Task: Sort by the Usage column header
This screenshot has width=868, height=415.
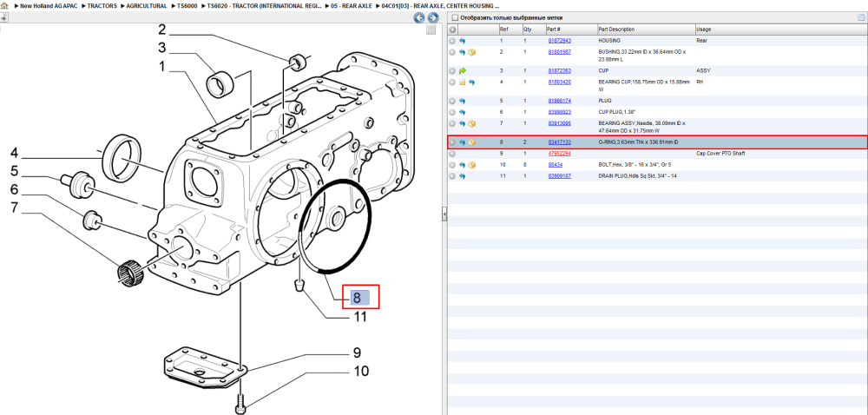Action: pos(704,30)
